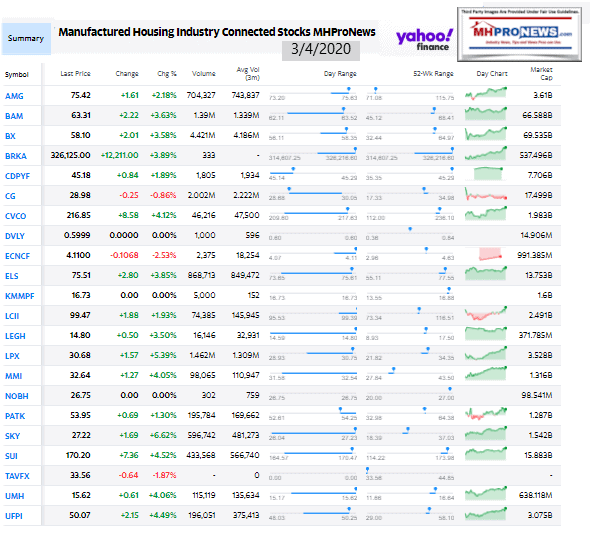Viewport: 592px width, 543px height.
Task: Open the Summary tab
Action: (26, 39)
